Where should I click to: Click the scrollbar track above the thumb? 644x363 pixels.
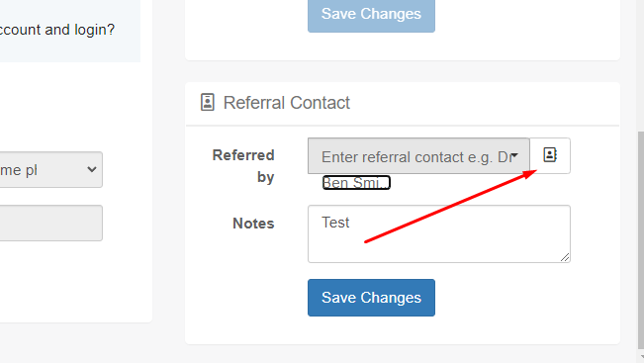click(x=641, y=65)
